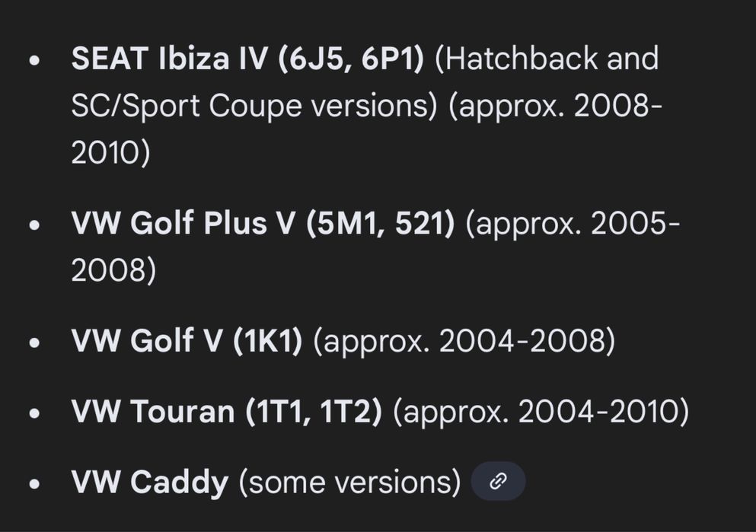Click the wrapped "2010)" line under Ibiza
The height and width of the screenshot is (532, 756).
[x=110, y=154]
